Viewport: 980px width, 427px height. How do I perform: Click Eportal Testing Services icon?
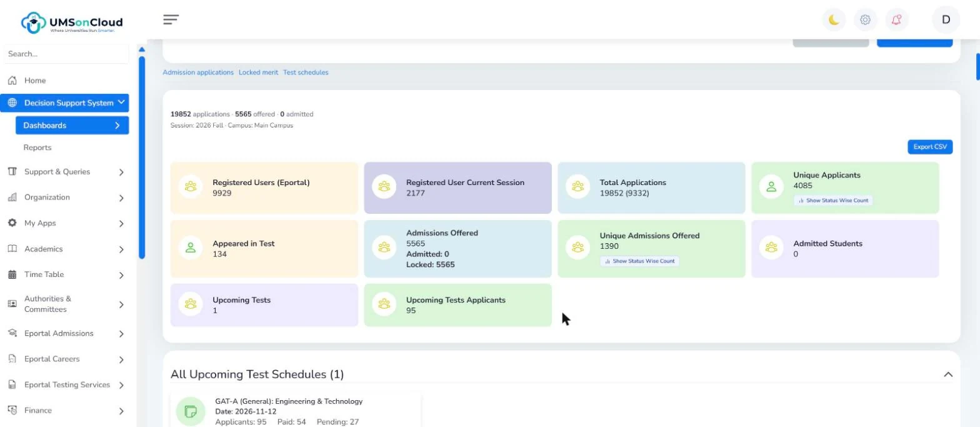pyautogui.click(x=12, y=385)
